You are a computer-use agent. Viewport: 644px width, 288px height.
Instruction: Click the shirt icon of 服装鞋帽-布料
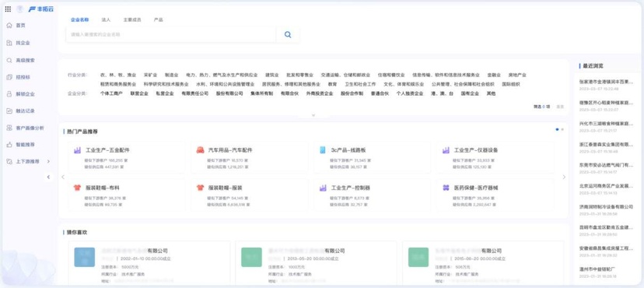click(77, 188)
